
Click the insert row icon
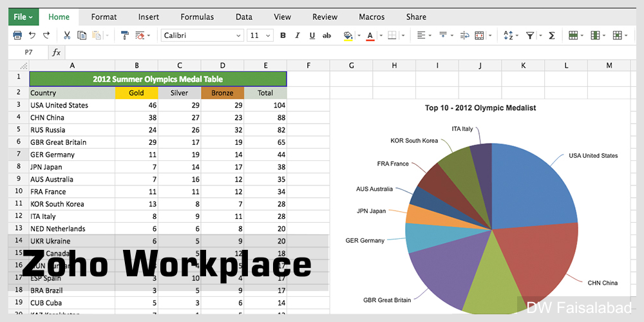pyautogui.click(x=573, y=35)
